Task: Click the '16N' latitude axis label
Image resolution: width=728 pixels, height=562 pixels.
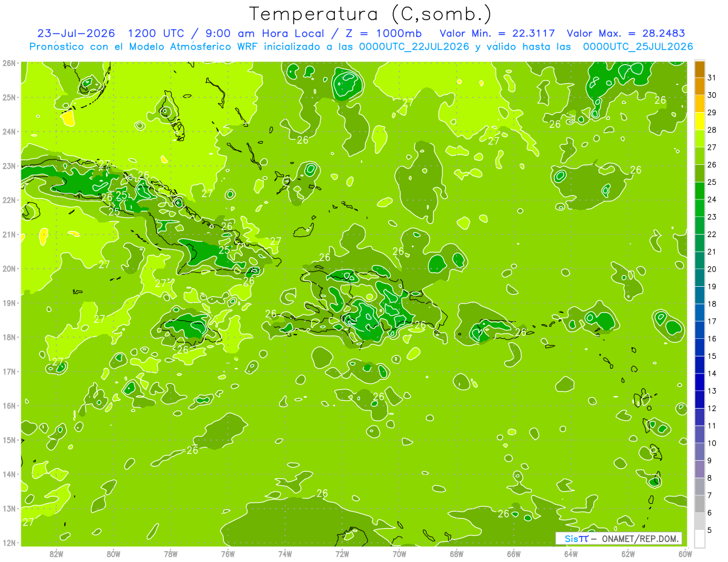Action: point(9,406)
